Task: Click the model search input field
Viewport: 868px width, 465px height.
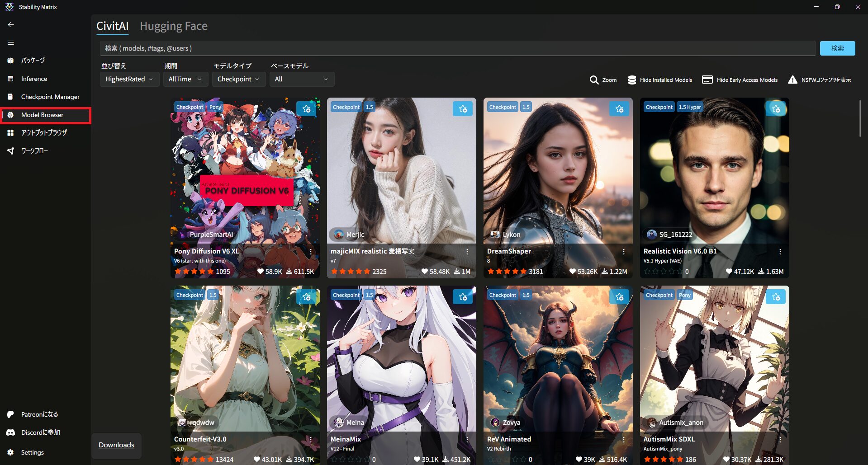Action: point(457,48)
